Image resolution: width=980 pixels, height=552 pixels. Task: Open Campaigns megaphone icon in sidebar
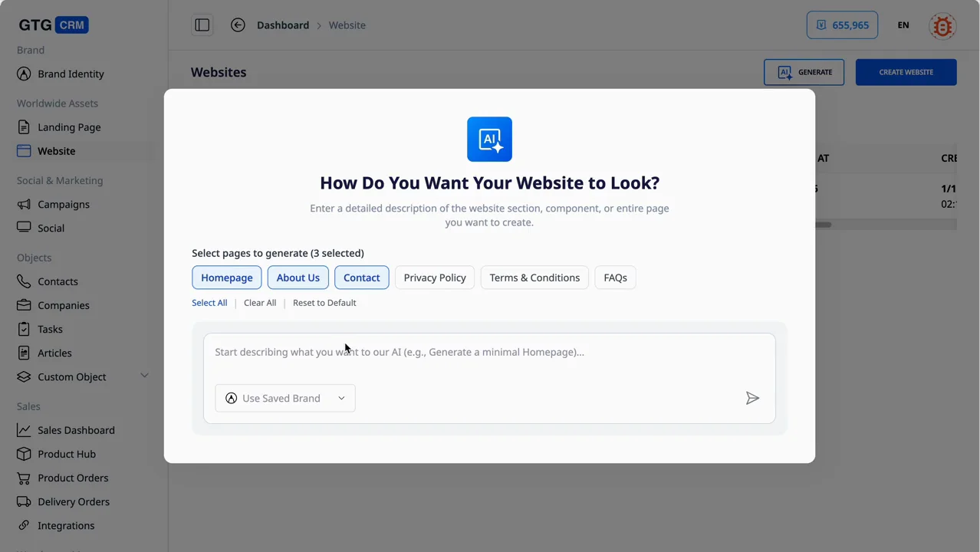tap(25, 205)
